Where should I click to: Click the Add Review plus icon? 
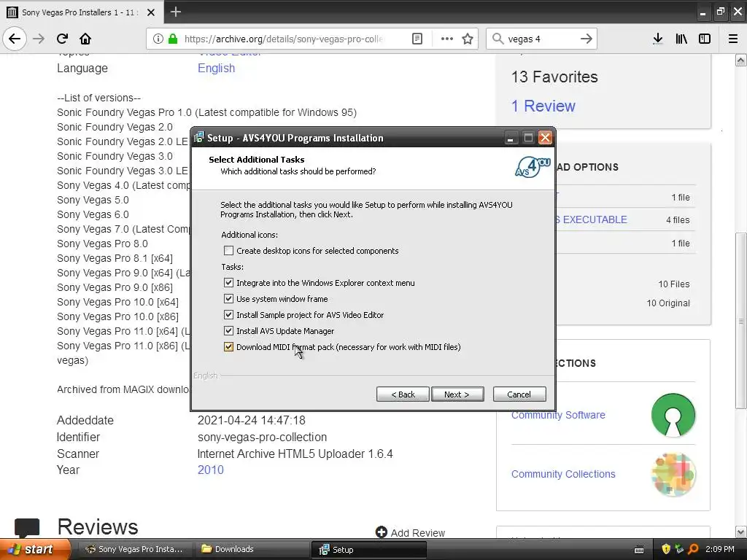[381, 532]
